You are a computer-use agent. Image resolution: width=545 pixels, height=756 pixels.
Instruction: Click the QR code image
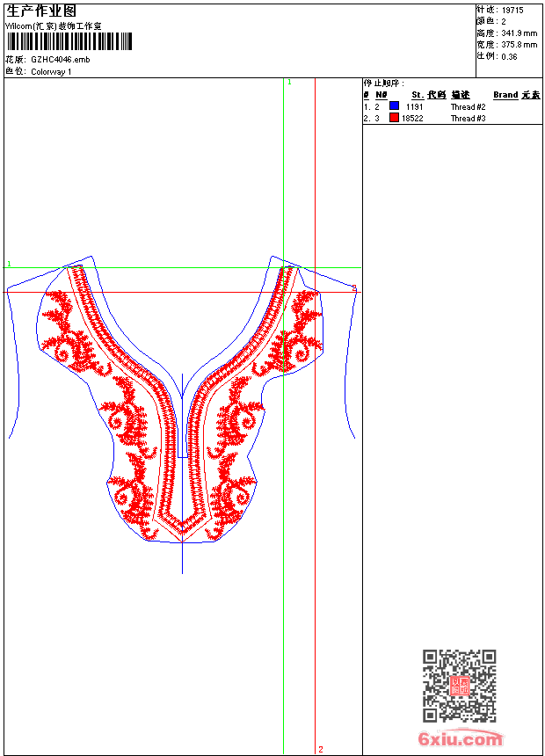pyautogui.click(x=460, y=686)
